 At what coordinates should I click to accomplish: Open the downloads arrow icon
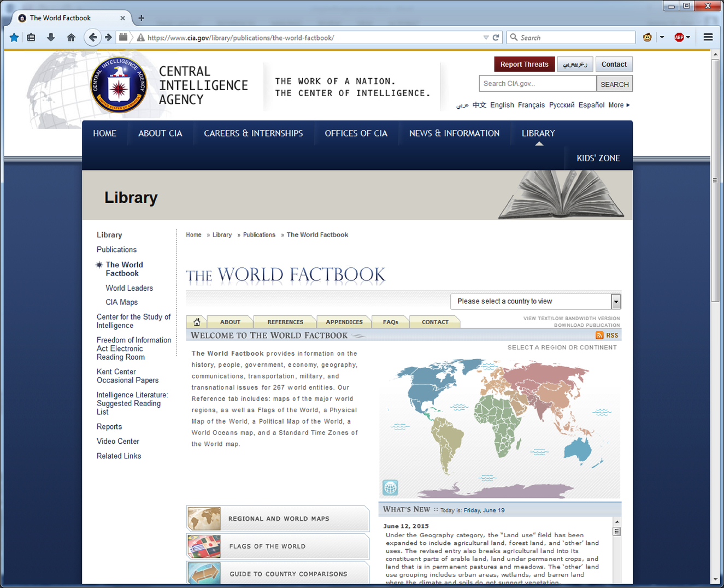pyautogui.click(x=51, y=37)
